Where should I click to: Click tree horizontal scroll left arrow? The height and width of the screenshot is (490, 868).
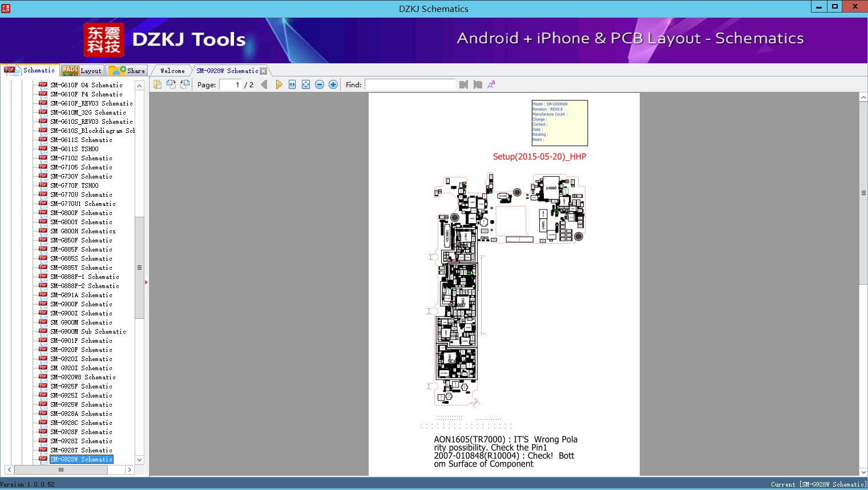(x=9, y=469)
